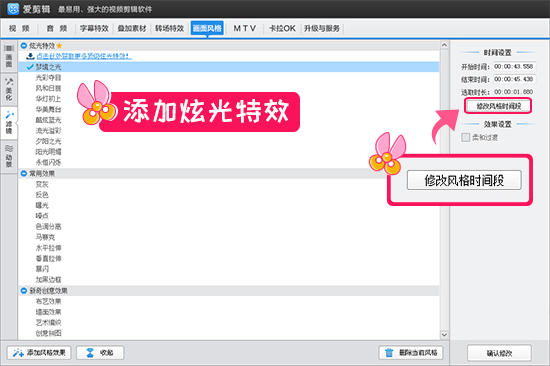Screen dimensions: 550x366
Task: Collapse the 常用效果 group
Action: [24, 173]
